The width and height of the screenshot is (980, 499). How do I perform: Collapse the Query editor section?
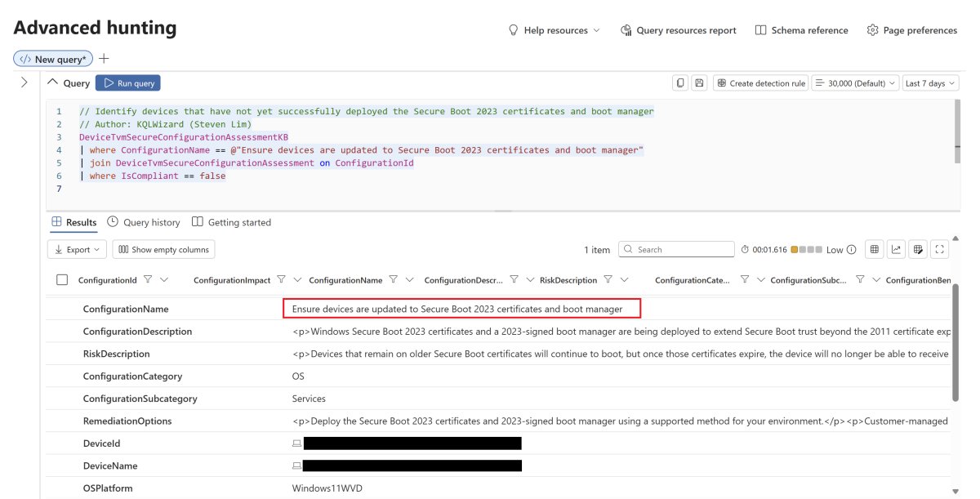coord(53,82)
